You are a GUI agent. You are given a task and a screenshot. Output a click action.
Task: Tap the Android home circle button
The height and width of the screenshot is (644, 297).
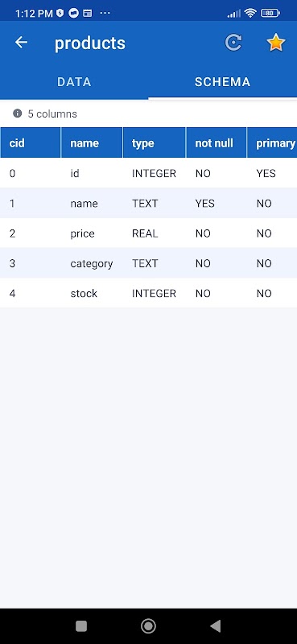pos(148,626)
